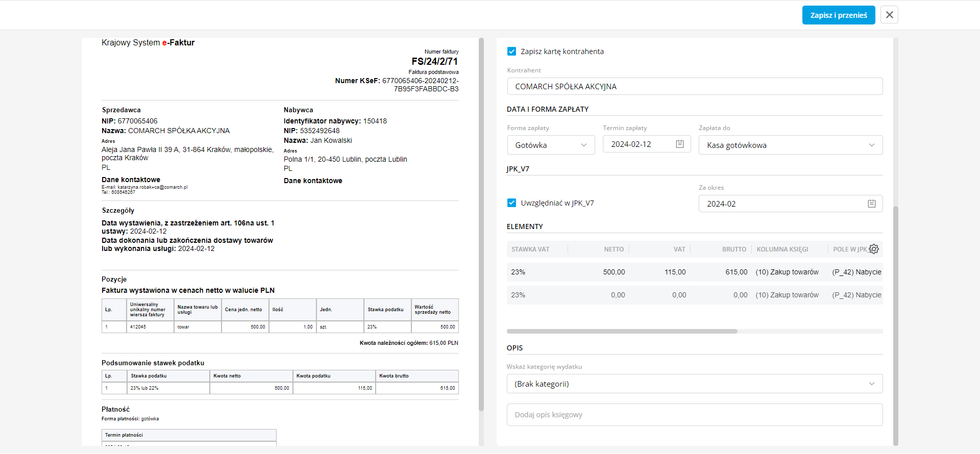Select the second row 23% VAT rate cell
Image resolution: width=980 pixels, height=454 pixels.
[x=518, y=295]
